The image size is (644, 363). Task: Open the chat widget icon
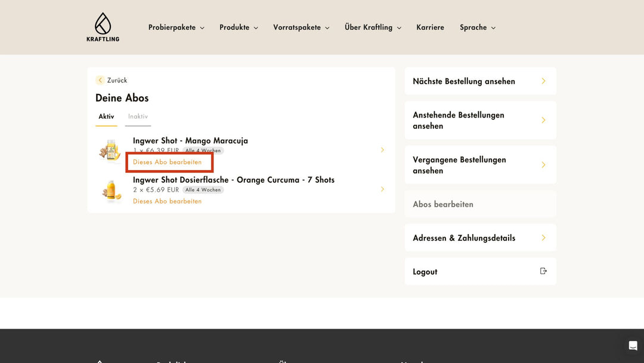tap(633, 346)
